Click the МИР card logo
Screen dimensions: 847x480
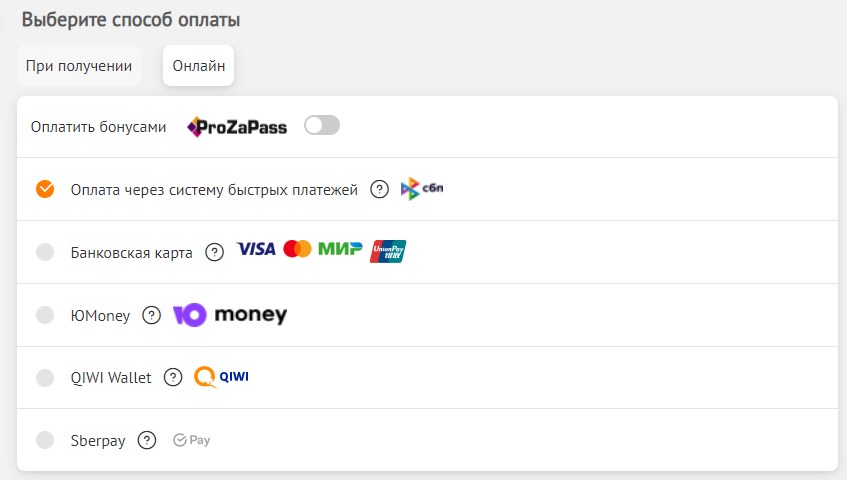pyautogui.click(x=340, y=248)
